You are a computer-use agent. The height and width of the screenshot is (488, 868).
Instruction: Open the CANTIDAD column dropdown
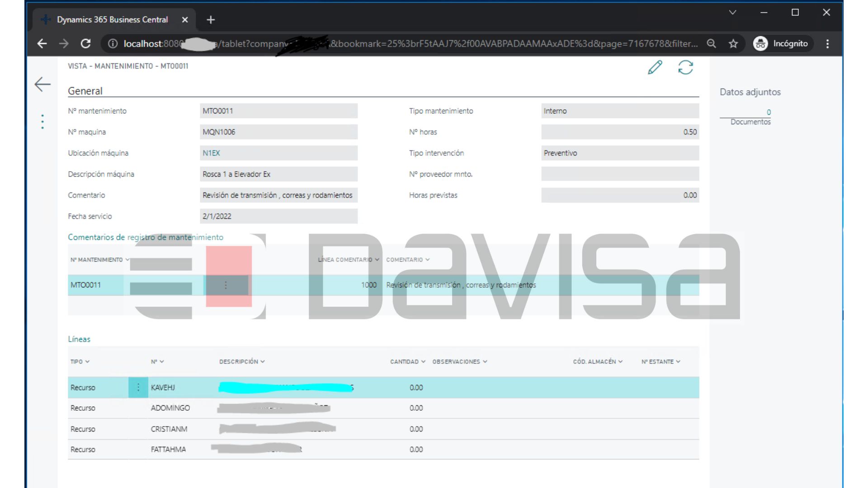[x=423, y=361]
